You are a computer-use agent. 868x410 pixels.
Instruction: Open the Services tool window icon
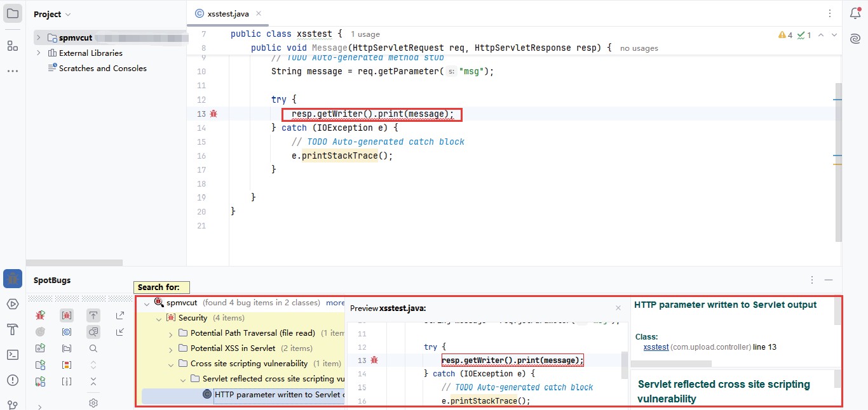pos(13,304)
